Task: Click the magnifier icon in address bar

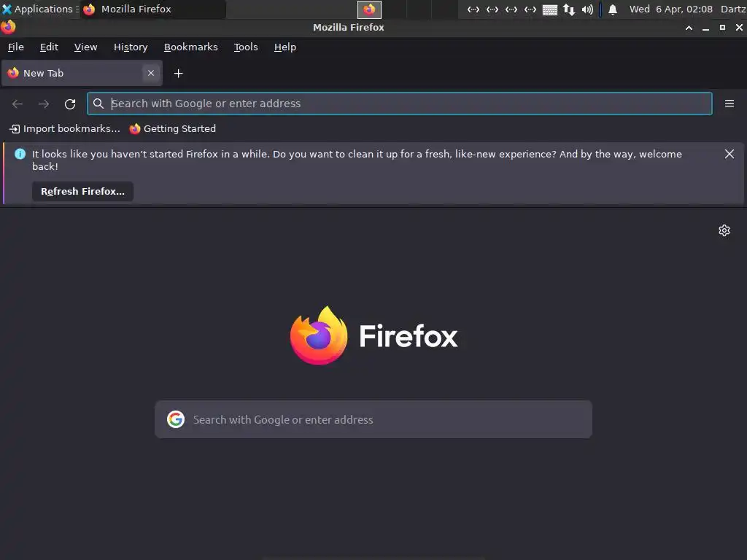Action: pos(98,104)
